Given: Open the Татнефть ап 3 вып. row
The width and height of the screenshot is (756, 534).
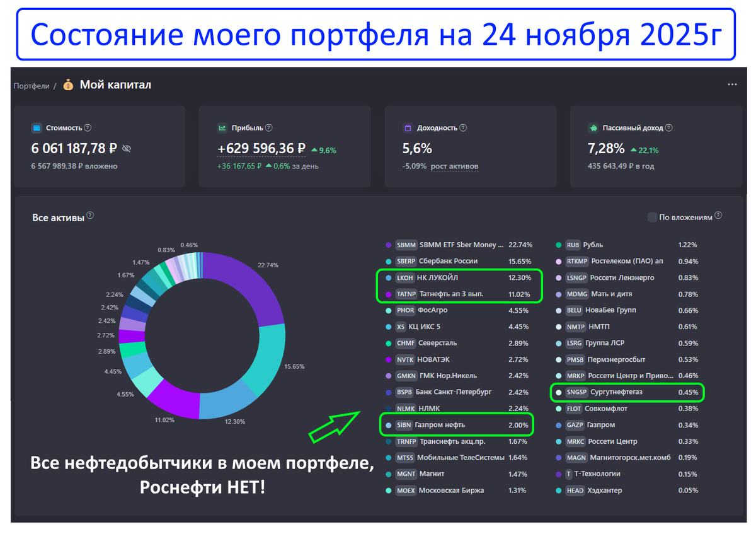Looking at the screenshot, I should click(x=457, y=294).
